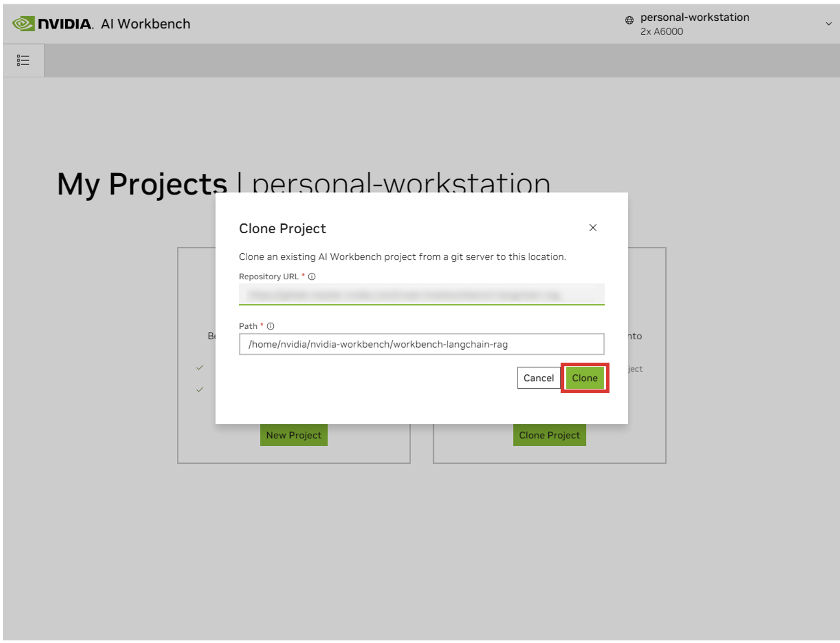Click the 'Clone an existing AI Workbench project' description

coord(402,257)
